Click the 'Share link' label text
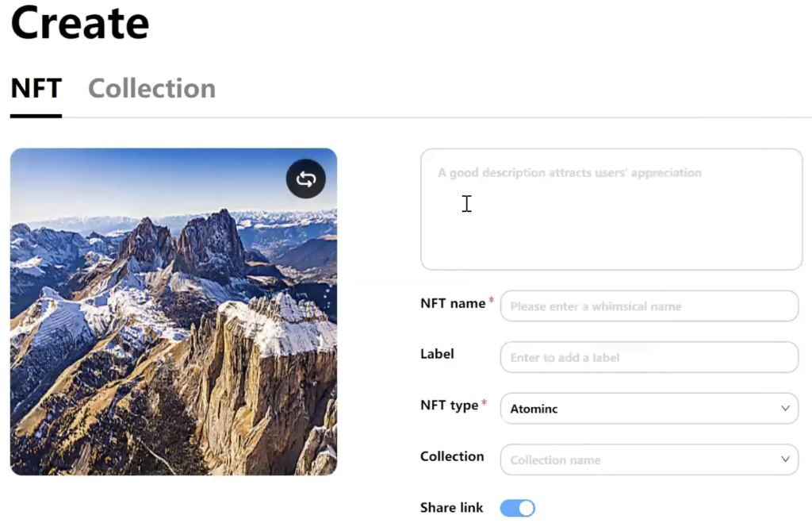Viewport: 812px width, 523px height. click(x=451, y=507)
